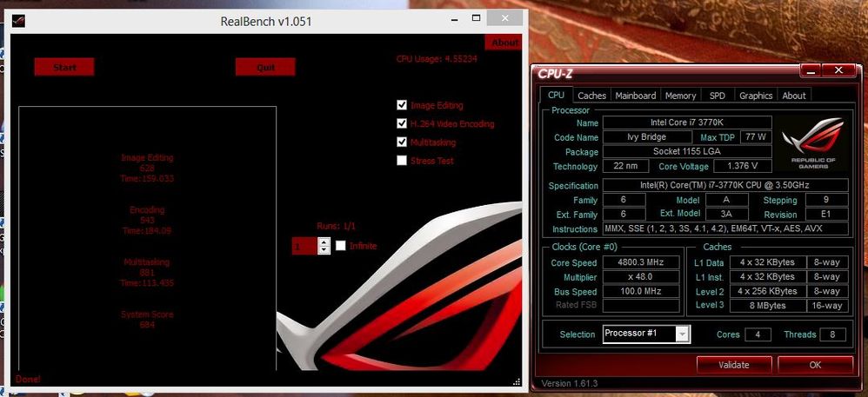The height and width of the screenshot is (397, 868).
Task: Click the Multitasking score result text
Action: point(147,273)
